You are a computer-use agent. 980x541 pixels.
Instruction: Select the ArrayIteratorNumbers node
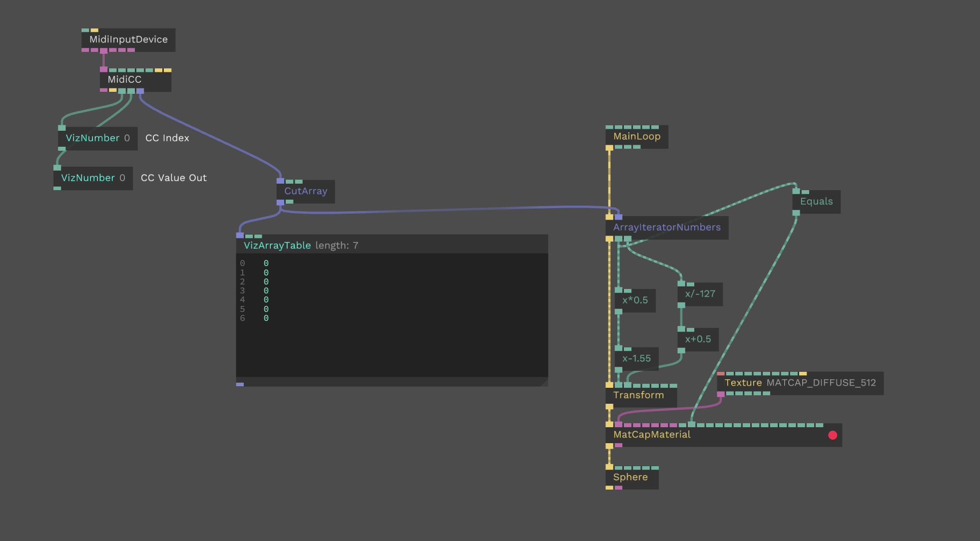(x=667, y=228)
